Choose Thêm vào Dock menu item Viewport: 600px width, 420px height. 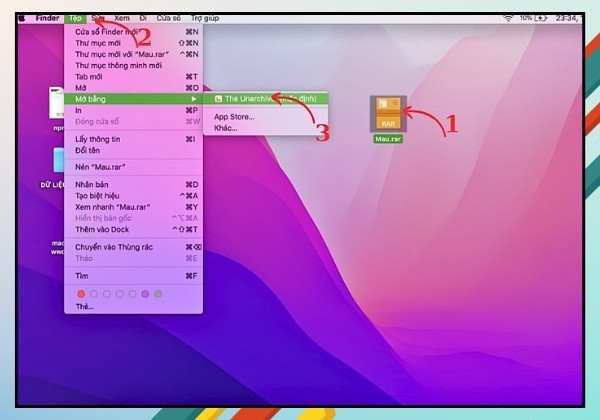tap(133, 230)
